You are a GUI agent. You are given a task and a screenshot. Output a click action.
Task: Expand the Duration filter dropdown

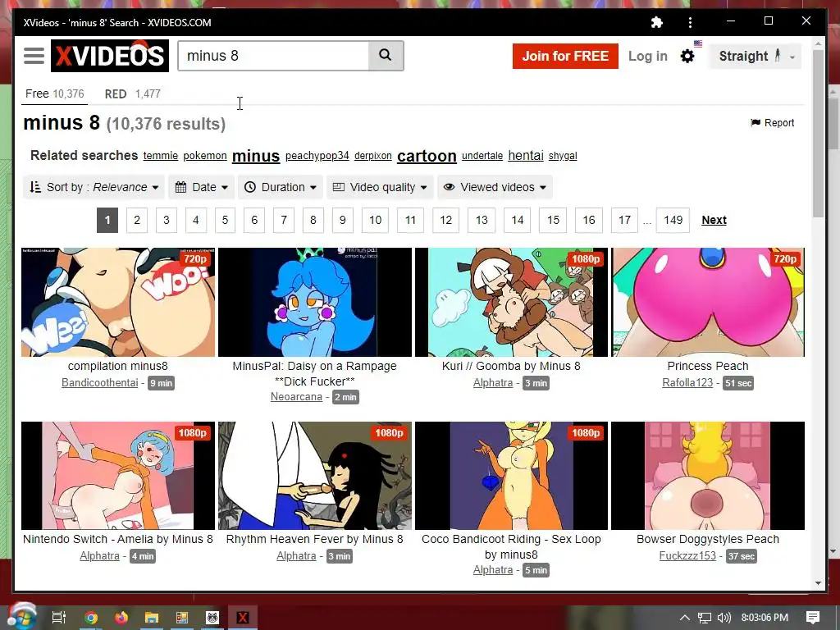coord(281,187)
